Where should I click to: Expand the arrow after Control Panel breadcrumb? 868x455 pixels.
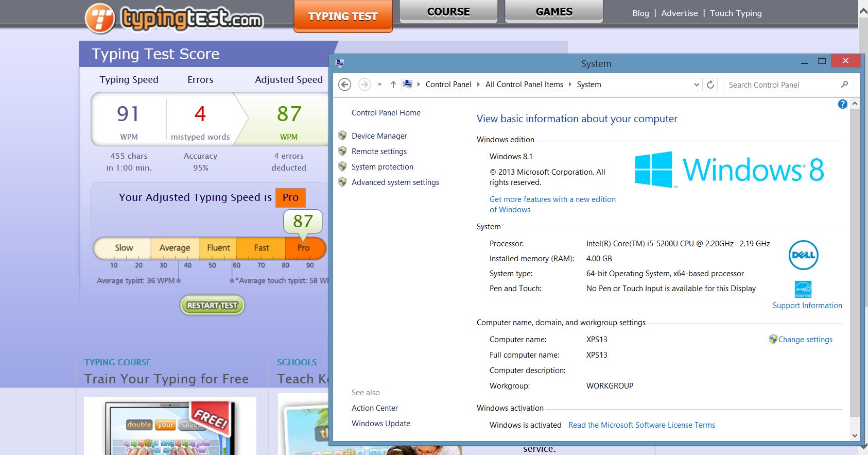coord(478,85)
